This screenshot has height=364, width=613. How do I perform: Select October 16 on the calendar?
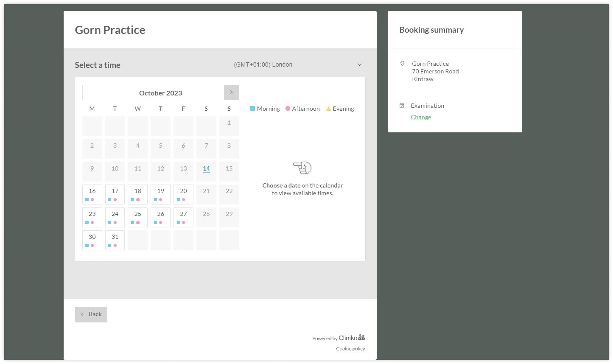tap(92, 194)
